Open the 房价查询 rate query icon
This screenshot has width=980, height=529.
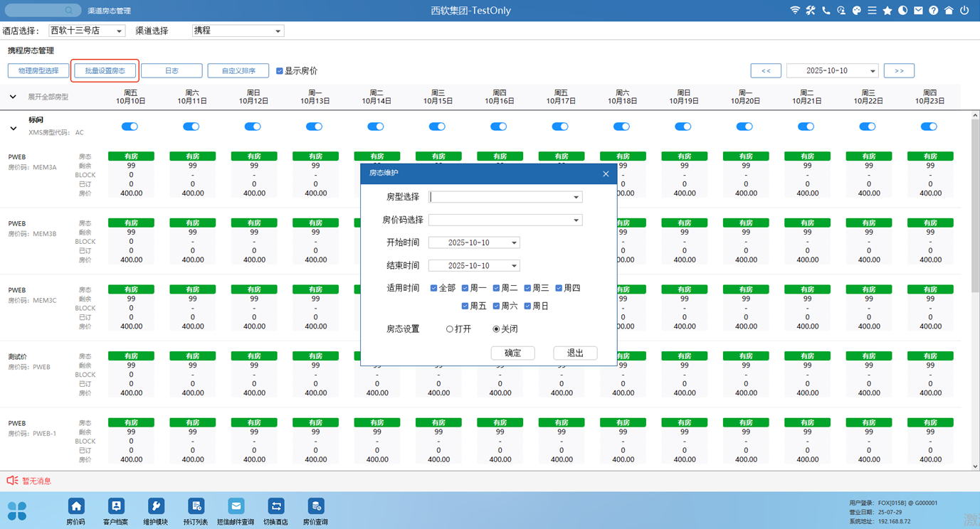pos(315,506)
